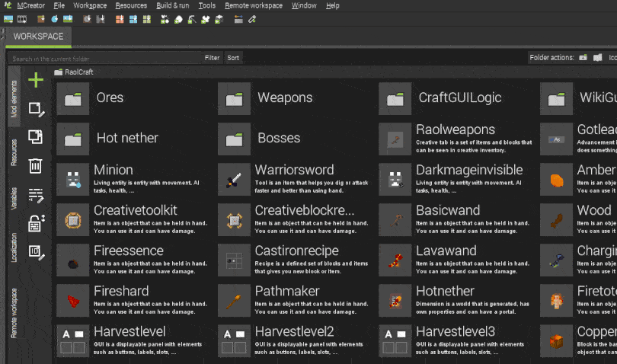Click the Raolweapons creative tab name

[456, 129]
